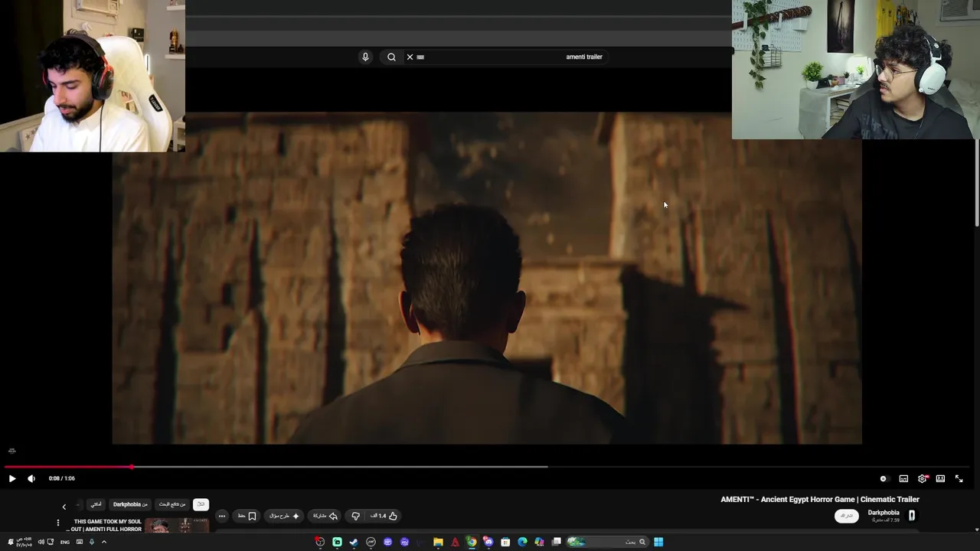
Task: Play the AMENTI trailer video
Action: [x=11, y=478]
